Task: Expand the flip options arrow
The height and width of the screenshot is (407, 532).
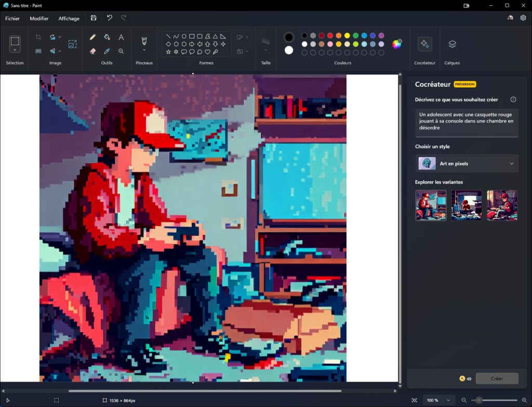Action: tap(60, 51)
